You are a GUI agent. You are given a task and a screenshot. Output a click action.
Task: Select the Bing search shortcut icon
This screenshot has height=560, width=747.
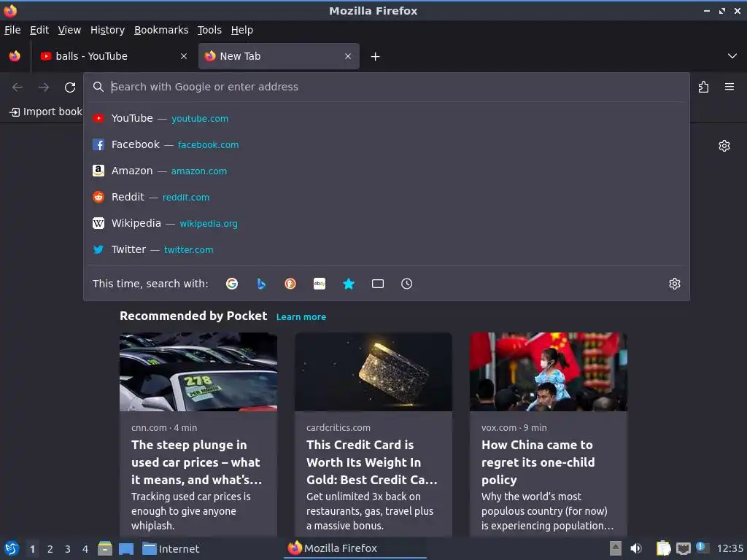[261, 284]
